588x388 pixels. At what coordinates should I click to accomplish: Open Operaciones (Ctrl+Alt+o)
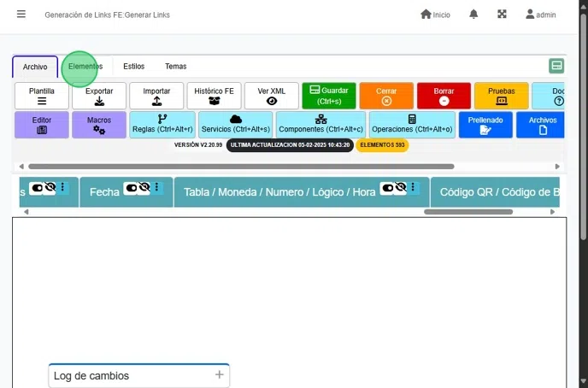click(x=412, y=125)
